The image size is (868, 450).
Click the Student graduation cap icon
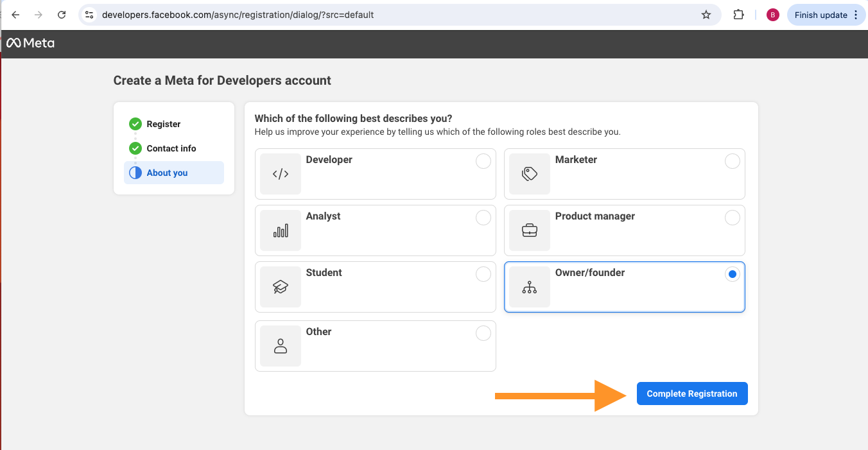pos(281,287)
